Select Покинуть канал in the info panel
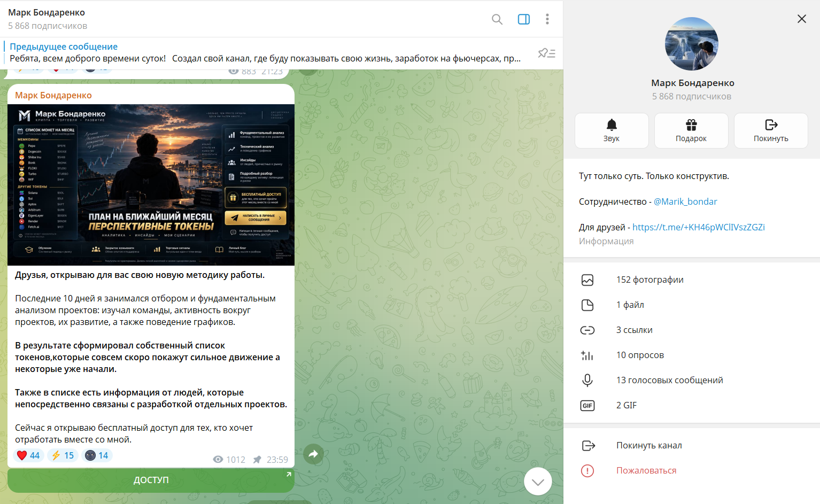Image resolution: width=820 pixels, height=504 pixels. tap(692, 445)
